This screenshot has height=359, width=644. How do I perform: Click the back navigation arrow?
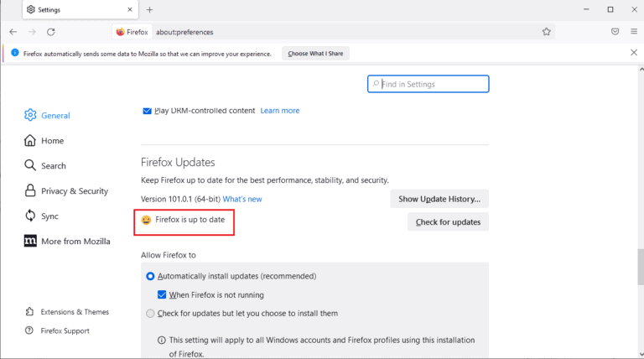tap(13, 32)
